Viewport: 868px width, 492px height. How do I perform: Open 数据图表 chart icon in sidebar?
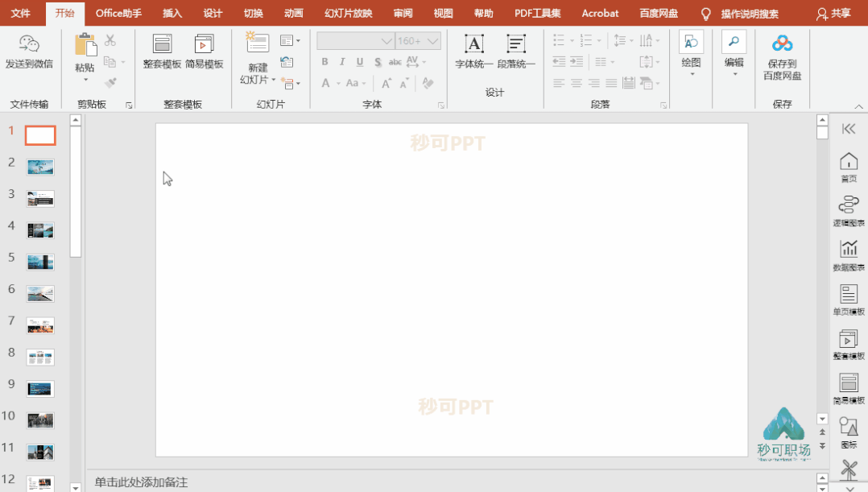pyautogui.click(x=849, y=249)
